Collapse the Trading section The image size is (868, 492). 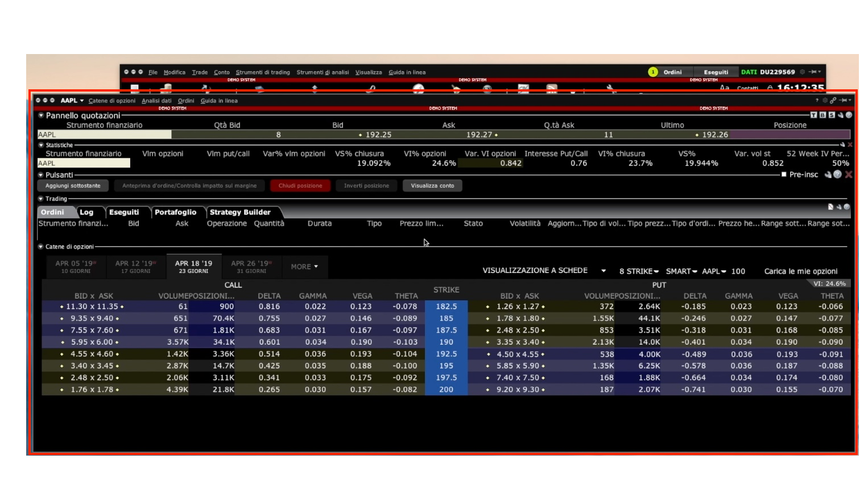pos(41,199)
